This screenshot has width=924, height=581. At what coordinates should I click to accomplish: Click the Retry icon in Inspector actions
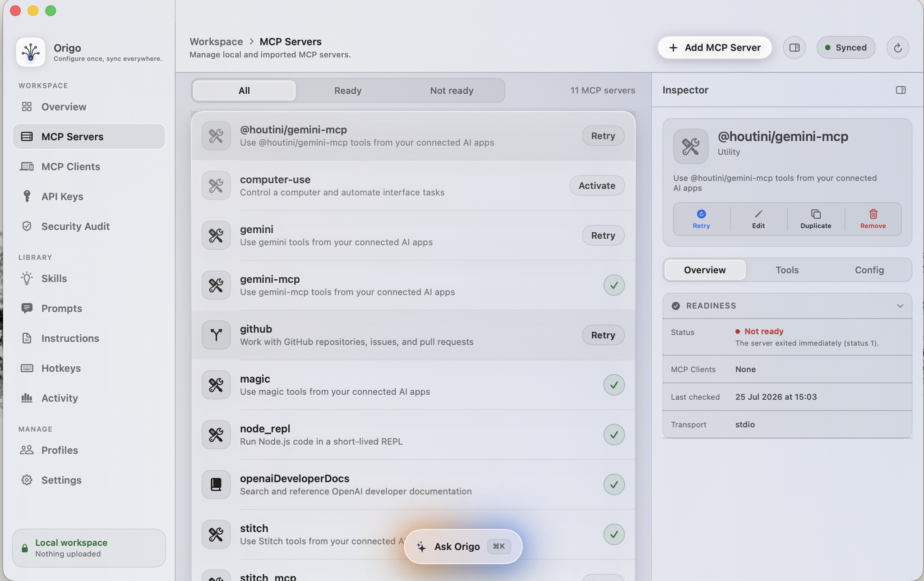point(701,214)
